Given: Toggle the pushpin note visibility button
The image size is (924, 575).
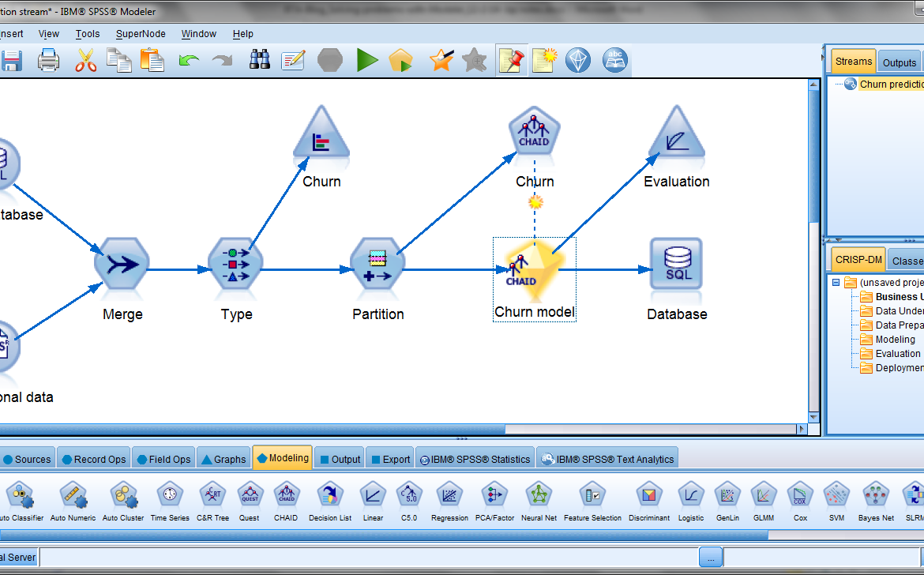Looking at the screenshot, I should coord(511,60).
